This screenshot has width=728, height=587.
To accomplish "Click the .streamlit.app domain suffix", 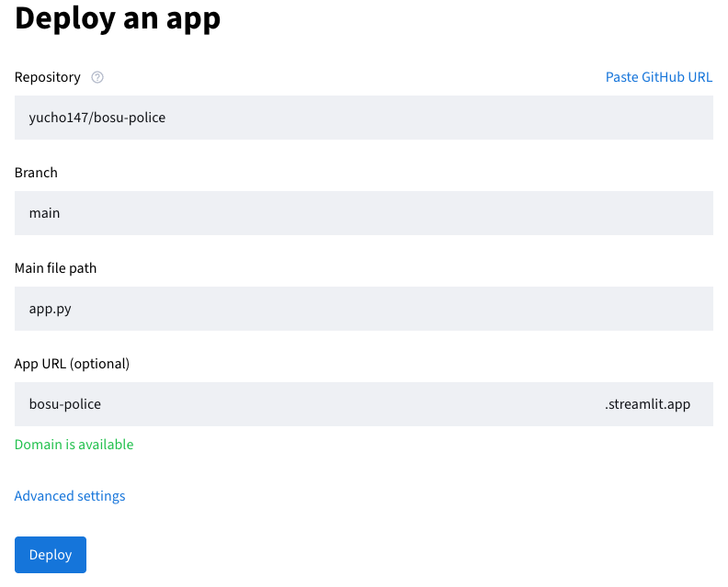I will point(647,404).
